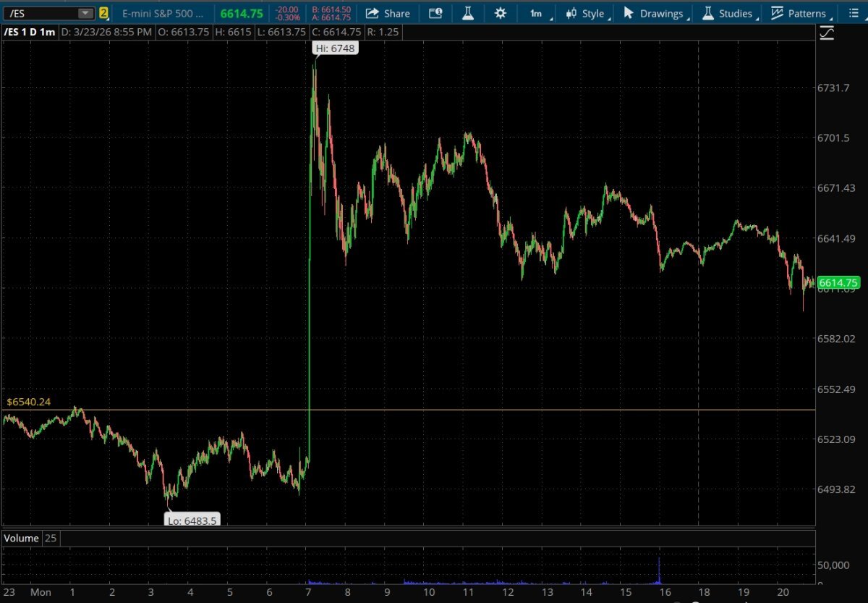Click the yellow symbol link number 2
This screenshot has height=603, width=868.
(104, 13)
